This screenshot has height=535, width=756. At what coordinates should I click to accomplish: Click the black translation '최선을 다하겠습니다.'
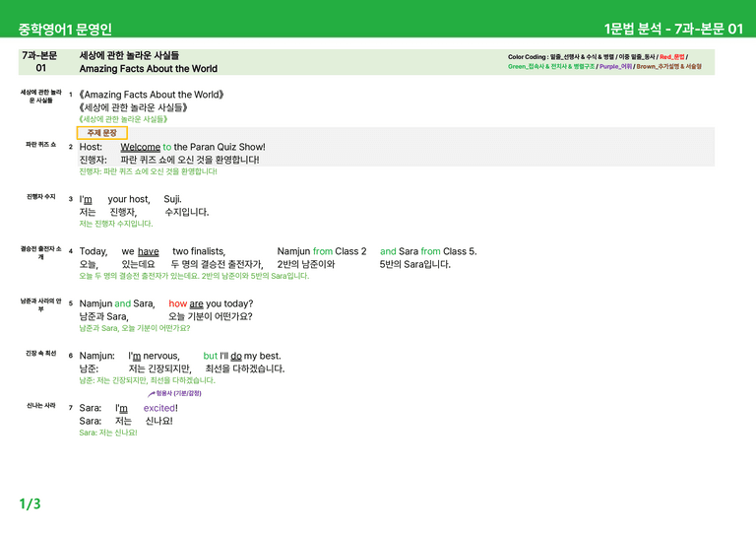coord(245,368)
